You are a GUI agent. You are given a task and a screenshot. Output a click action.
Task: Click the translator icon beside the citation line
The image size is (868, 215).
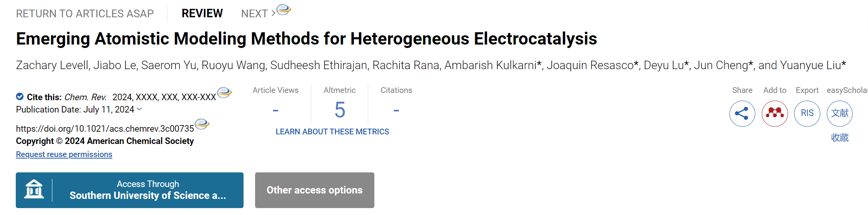point(224,92)
